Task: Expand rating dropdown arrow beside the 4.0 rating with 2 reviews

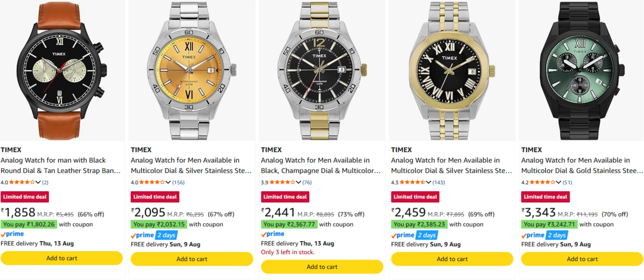Action: pyautogui.click(x=38, y=182)
